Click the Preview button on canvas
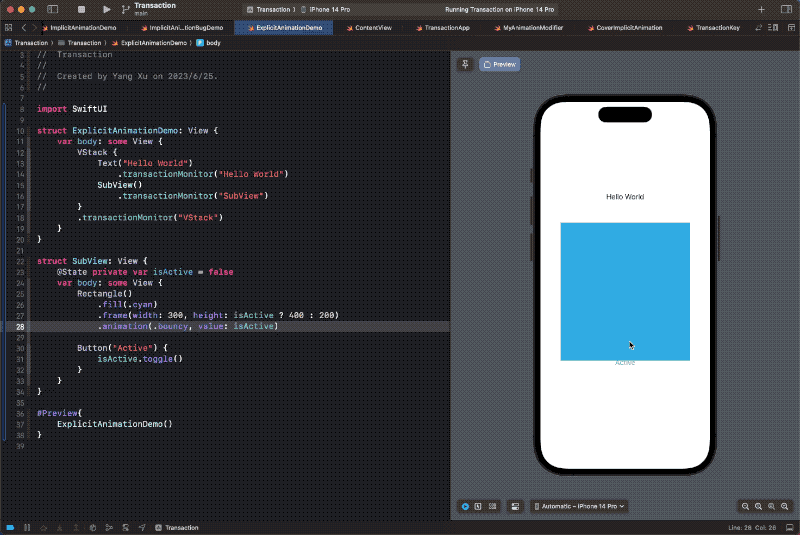 point(499,64)
